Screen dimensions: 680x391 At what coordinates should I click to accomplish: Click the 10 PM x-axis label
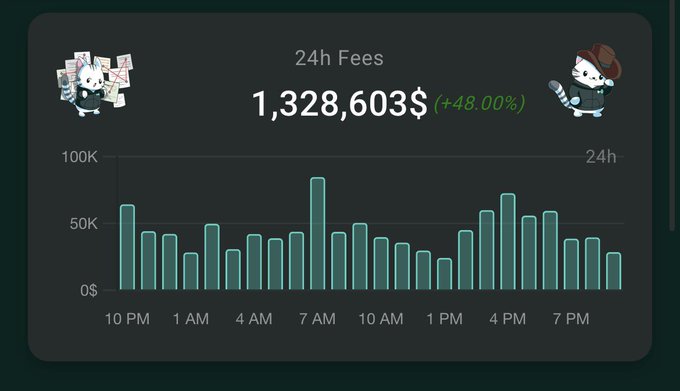127,319
